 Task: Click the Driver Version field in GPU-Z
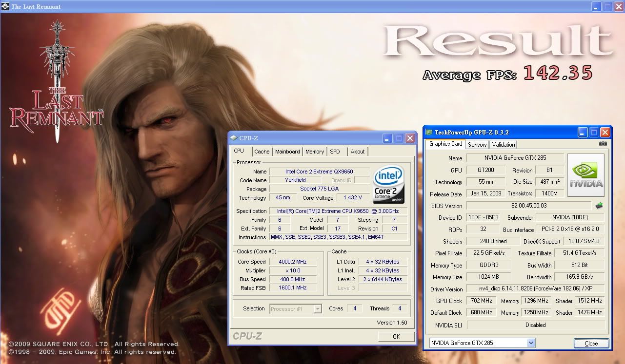tap(536, 288)
